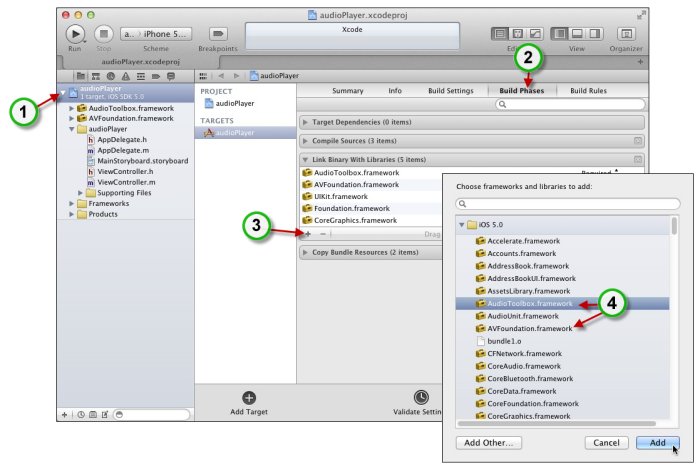
Task: Open the Organizer window
Action: point(626,34)
